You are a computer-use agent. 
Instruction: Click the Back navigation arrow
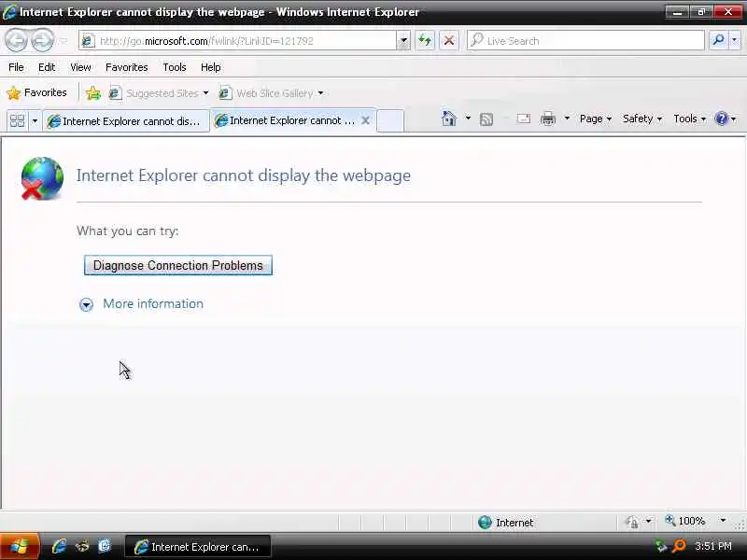click(16, 40)
